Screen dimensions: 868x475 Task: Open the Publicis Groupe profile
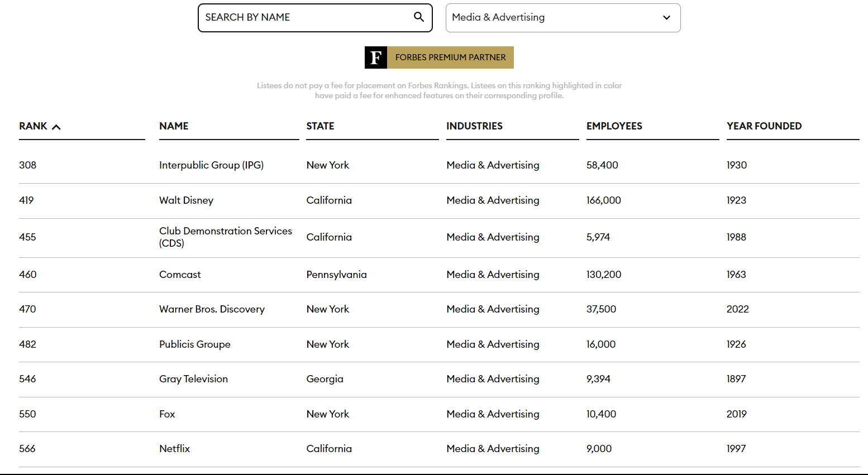pyautogui.click(x=194, y=344)
